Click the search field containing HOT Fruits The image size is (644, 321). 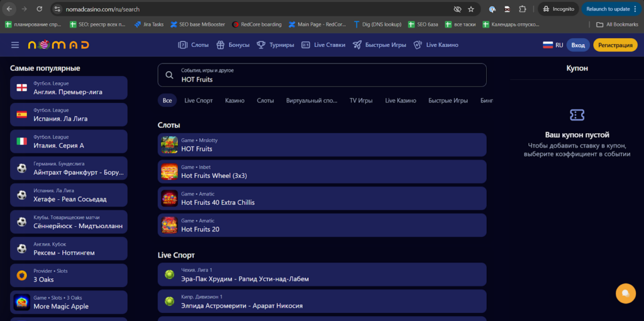327,75
